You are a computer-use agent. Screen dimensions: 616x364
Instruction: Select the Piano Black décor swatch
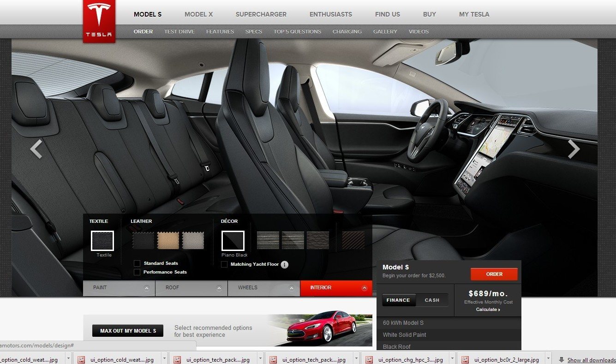click(x=233, y=241)
